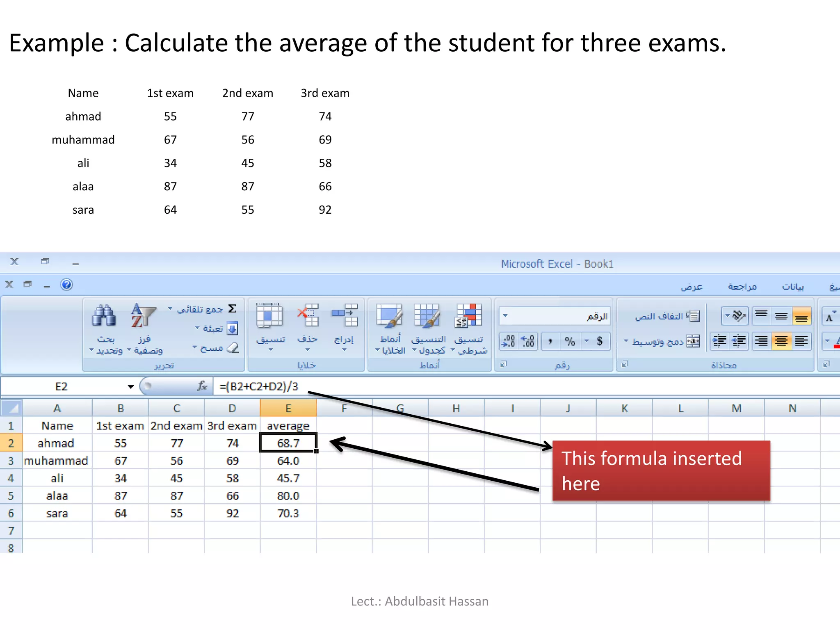This screenshot has width=840, height=630.
Task: Apply currency dollar sign format
Action: pyautogui.click(x=600, y=341)
